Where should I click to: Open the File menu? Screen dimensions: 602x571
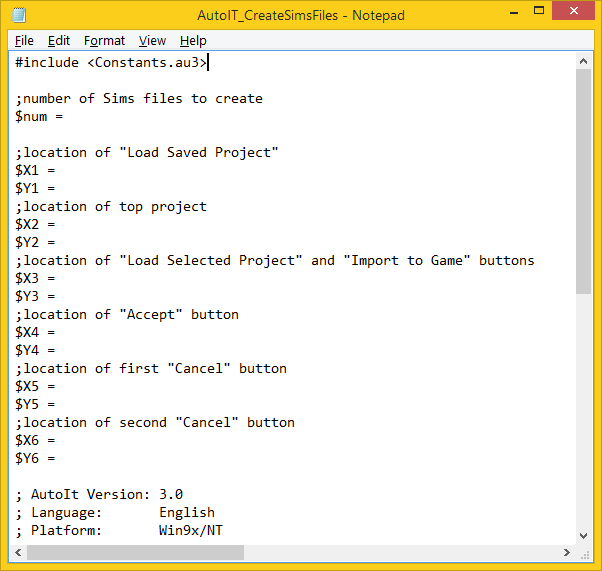(24, 41)
